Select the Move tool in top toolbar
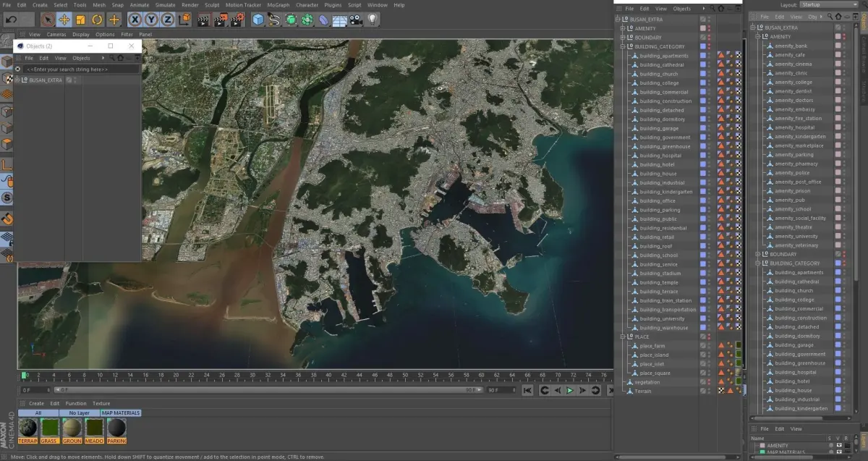The image size is (868, 461). tap(64, 20)
